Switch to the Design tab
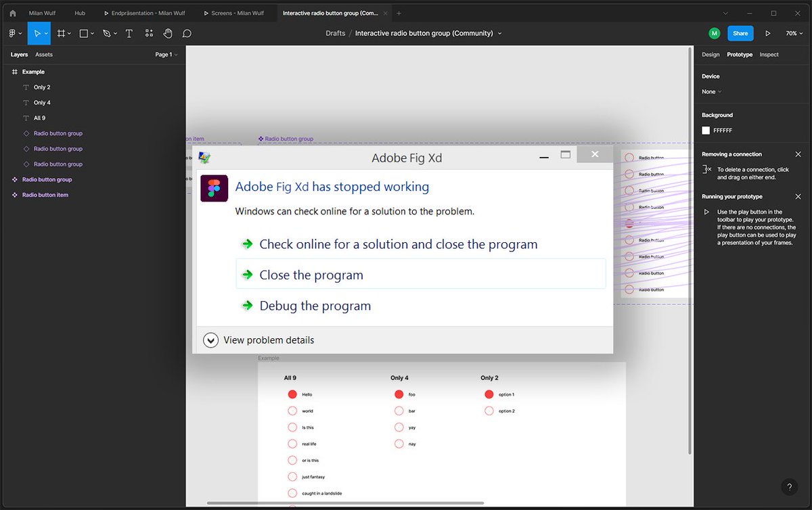Image resolution: width=812 pixels, height=510 pixels. (x=710, y=55)
